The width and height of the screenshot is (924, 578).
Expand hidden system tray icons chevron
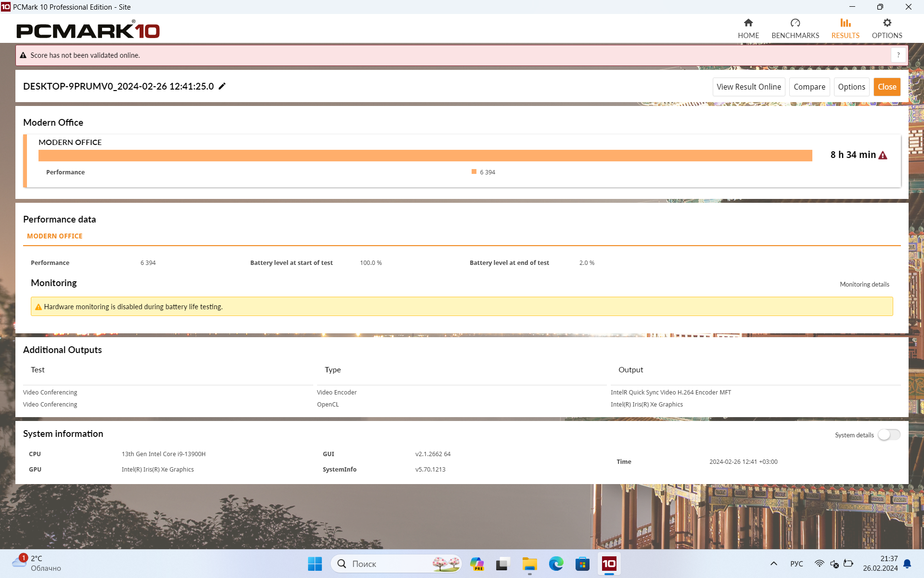[x=773, y=564]
